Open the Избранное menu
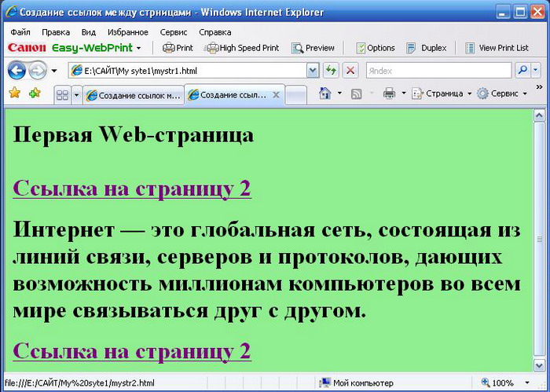This screenshot has height=392, width=550. 127,32
